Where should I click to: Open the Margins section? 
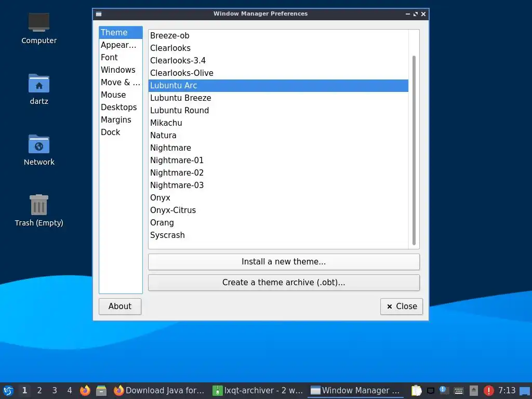click(x=121, y=120)
